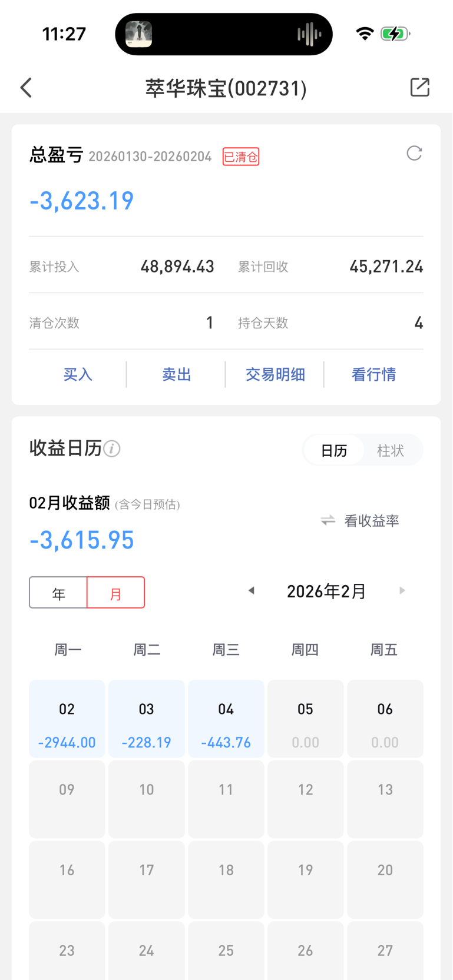Open the share/export icon
Image resolution: width=453 pixels, height=980 pixels.
tap(419, 87)
